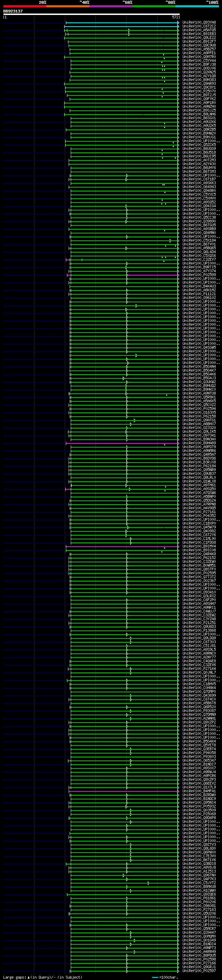Screen dimensions: 222x980
Task: Select UniRef100_Q8RZB5 entry
Action: pos(199,129)
